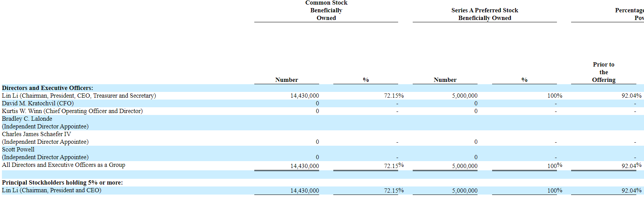Image resolution: width=644 pixels, height=198 pixels.
Task: Click Series A Preferred Stock Beneficially Owned header
Action: coord(484,14)
